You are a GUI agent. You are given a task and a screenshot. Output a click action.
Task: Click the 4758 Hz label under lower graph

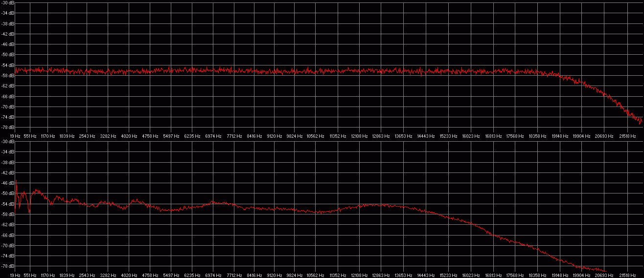click(150, 276)
